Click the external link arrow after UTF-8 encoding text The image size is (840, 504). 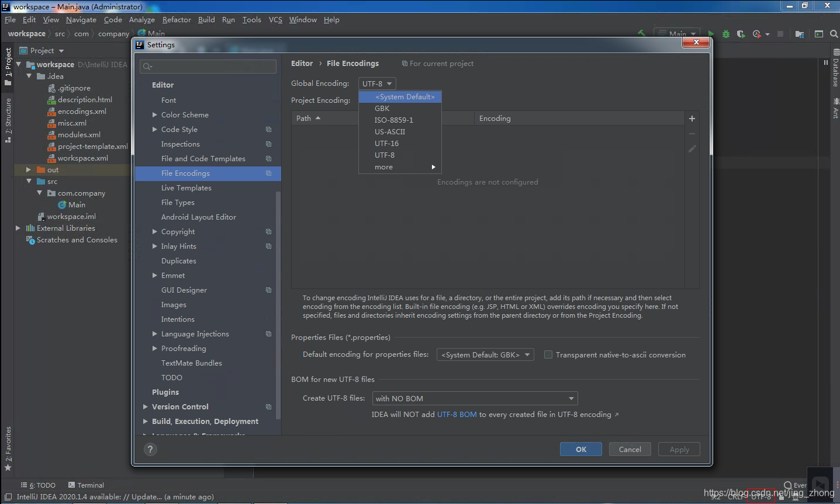[616, 415]
